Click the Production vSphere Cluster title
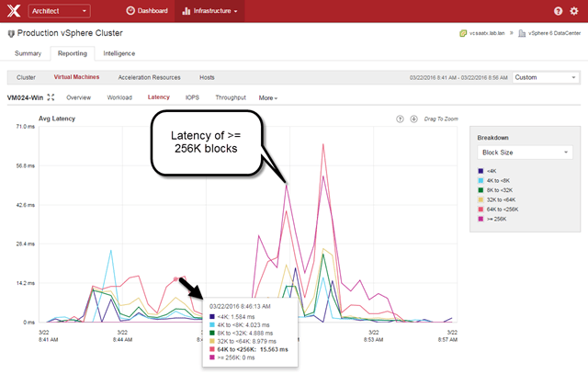 pos(70,33)
